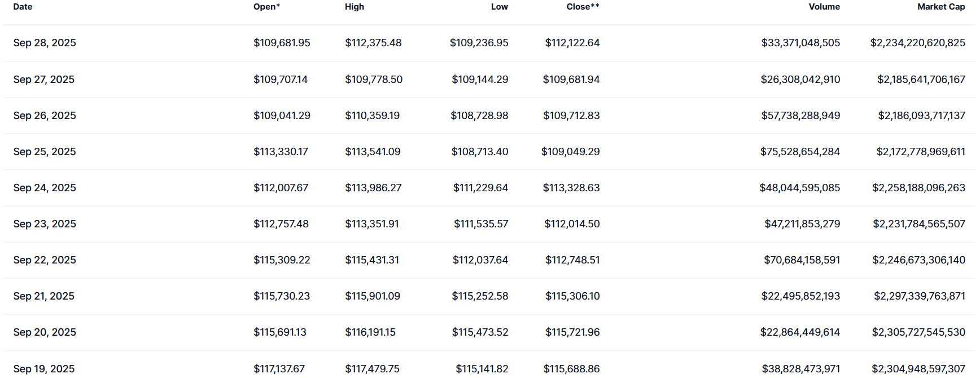980x378 pixels.
Task: Click Sep 24 low price $111,229.64
Action: click(x=480, y=188)
